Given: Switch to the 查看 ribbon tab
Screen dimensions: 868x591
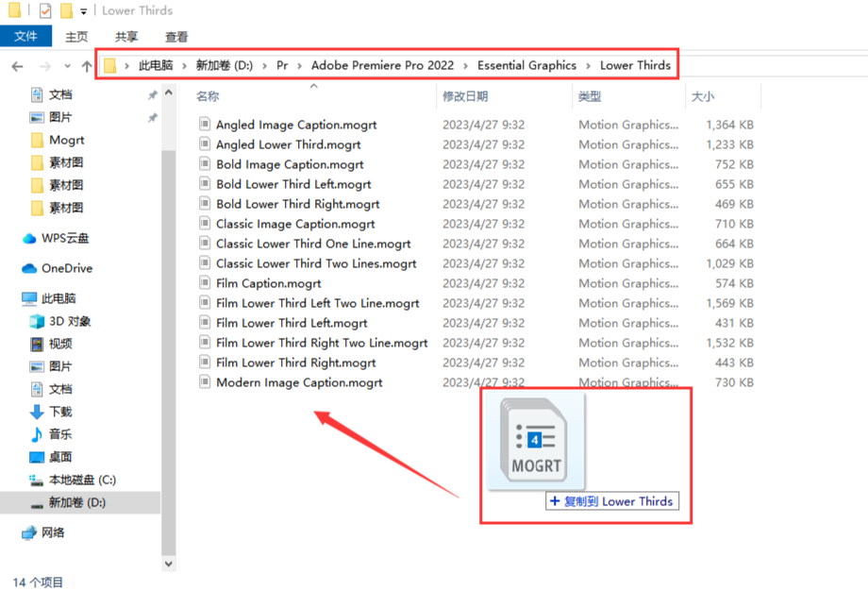Looking at the screenshot, I should pos(176,37).
